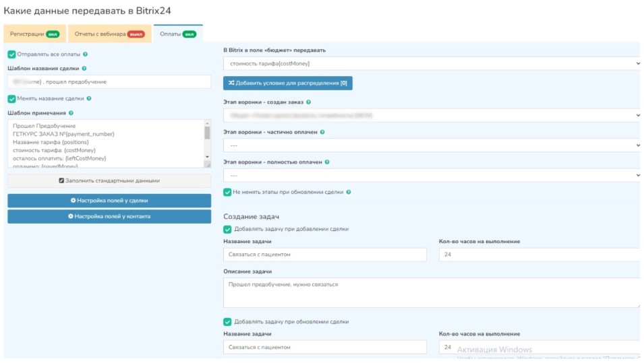This screenshot has width=644, height=363.
Task: Click Настройка полей у сделки button
Action: point(109,201)
